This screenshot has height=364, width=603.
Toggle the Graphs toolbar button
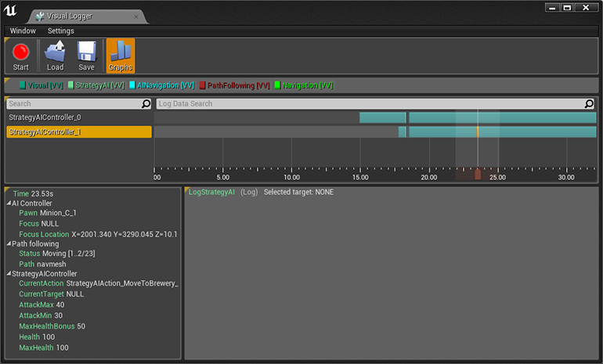coord(121,56)
